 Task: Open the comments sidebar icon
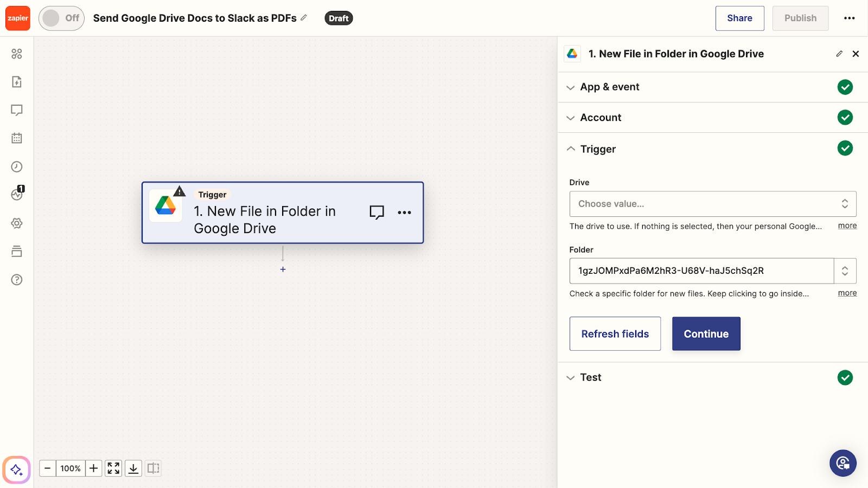pos(17,110)
